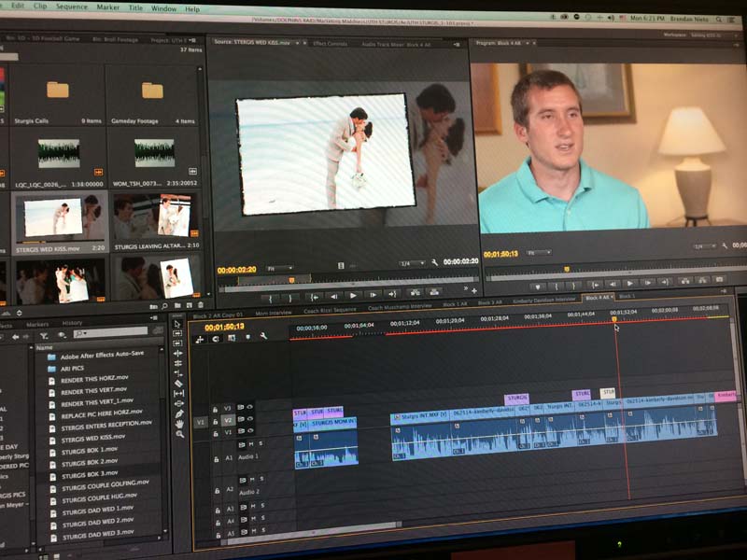This screenshot has width=747, height=560.
Task: Click the timeline playhead marker on ruler
Action: [x=614, y=319]
